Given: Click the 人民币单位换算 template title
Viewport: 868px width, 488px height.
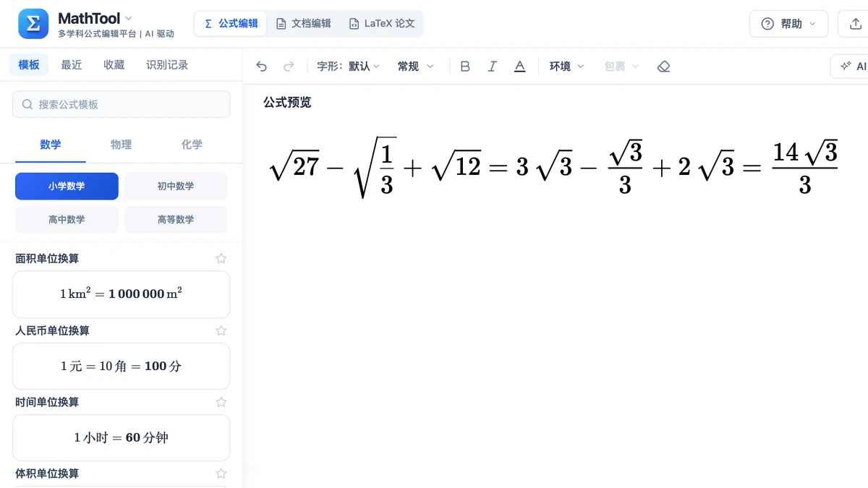Looking at the screenshot, I should (52, 330).
